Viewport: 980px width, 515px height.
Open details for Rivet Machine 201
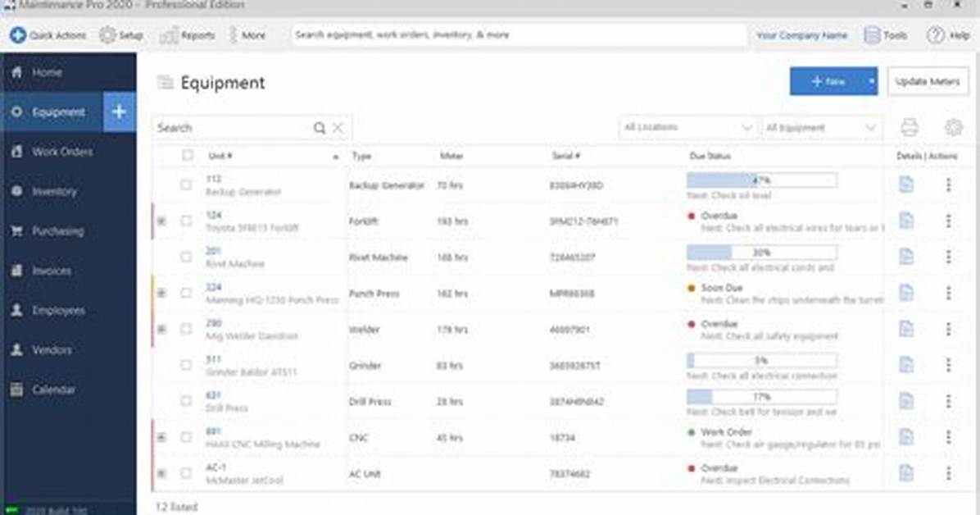click(906, 257)
